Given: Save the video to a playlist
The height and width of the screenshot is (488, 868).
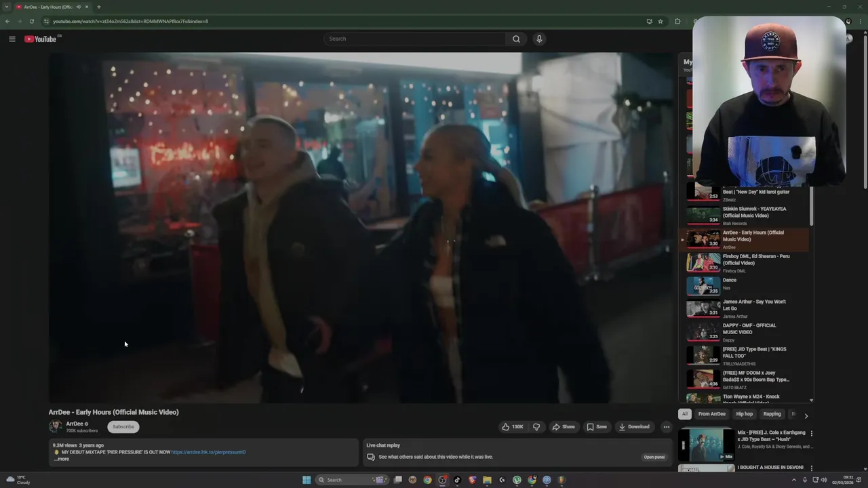Looking at the screenshot, I should pyautogui.click(x=597, y=427).
